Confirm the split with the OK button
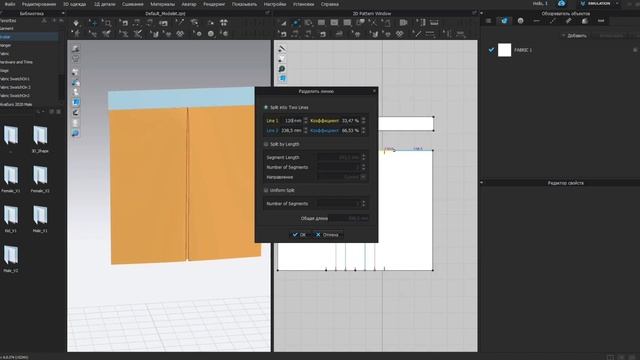The width and height of the screenshot is (640, 360). (299, 235)
